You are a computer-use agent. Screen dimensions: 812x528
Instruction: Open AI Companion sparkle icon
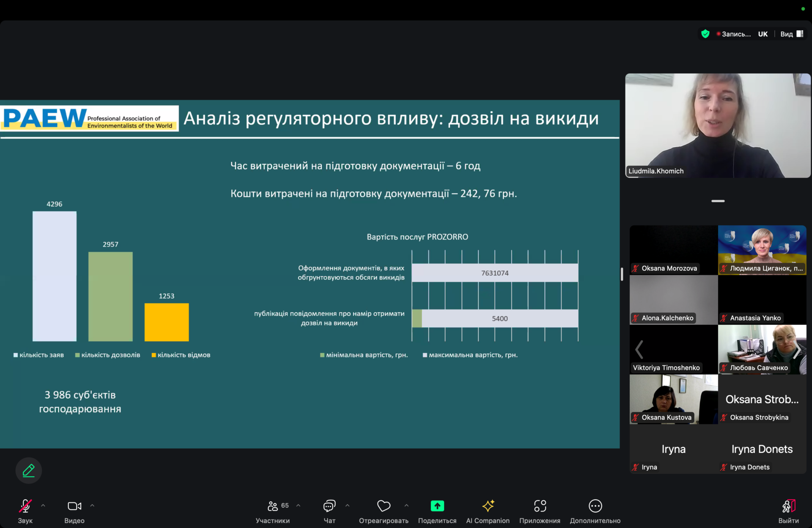(488, 506)
